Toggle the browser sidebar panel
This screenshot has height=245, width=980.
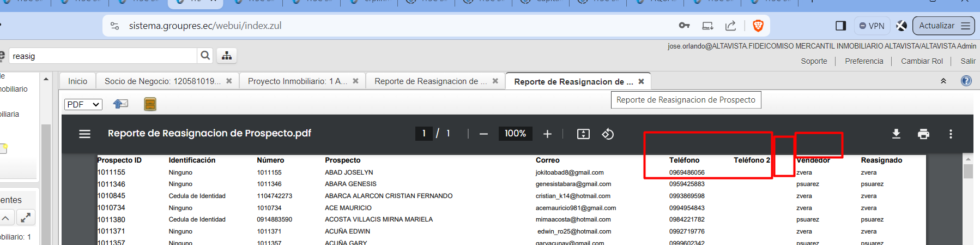(840, 26)
